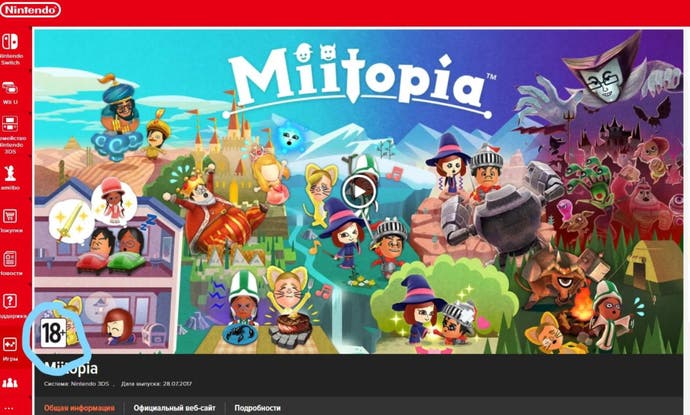Screen dimensions: 690x415
Task: Expand more sidebar items via three dots
Action: point(9,408)
